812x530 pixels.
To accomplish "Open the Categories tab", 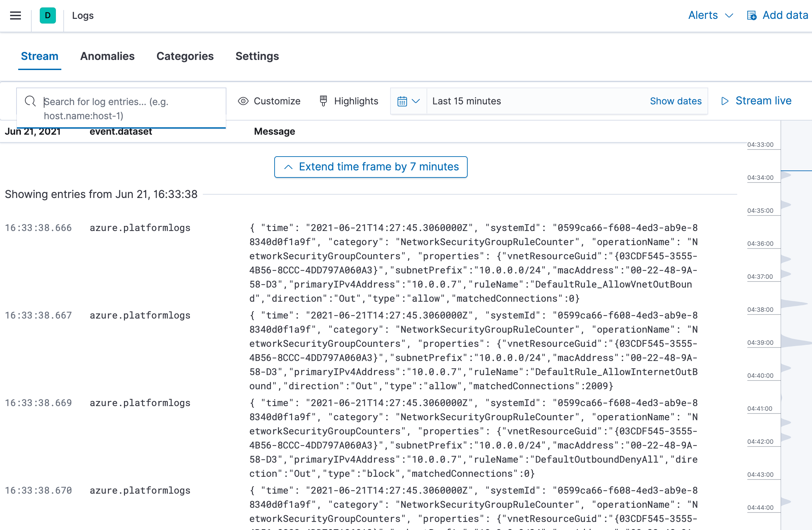I will pos(185,56).
